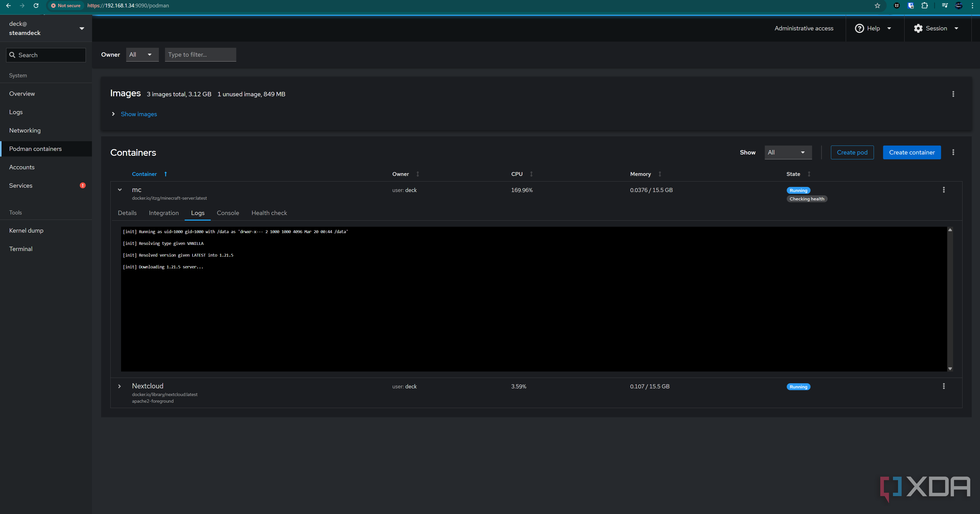Click the Administrative access button
The height and width of the screenshot is (514, 980).
804,29
